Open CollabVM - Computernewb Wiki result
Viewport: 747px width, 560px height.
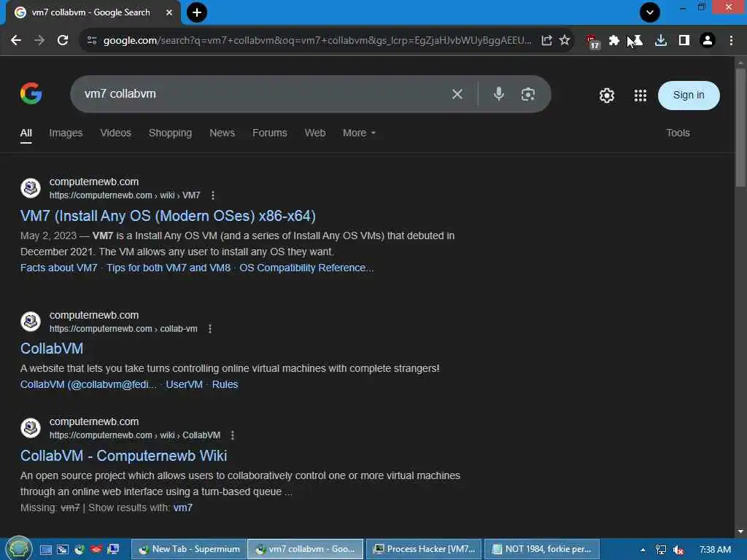pos(123,456)
